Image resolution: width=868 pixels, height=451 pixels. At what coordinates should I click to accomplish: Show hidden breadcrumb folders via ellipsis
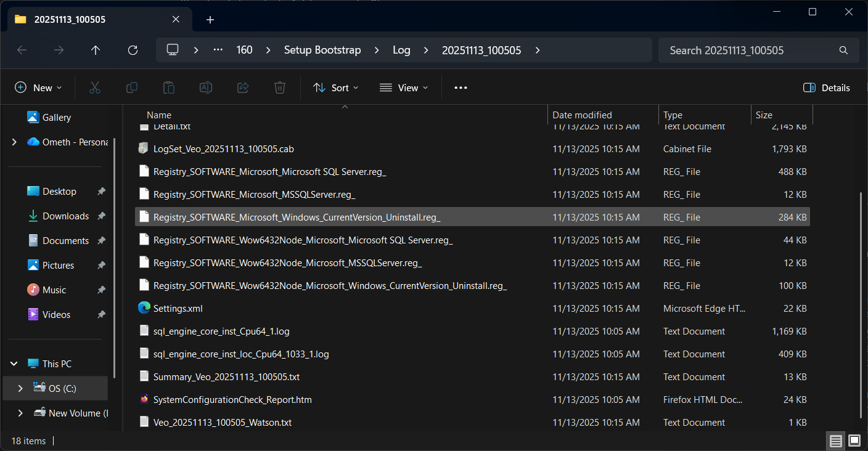(x=218, y=50)
